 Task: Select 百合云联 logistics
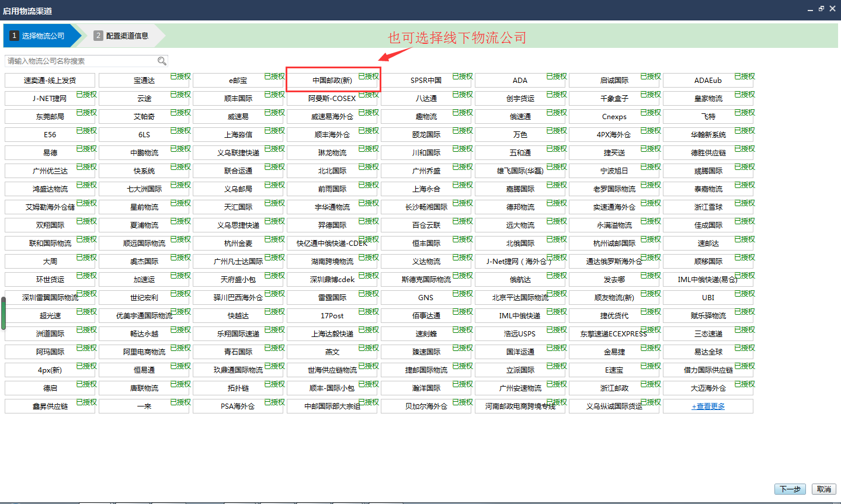click(426, 225)
